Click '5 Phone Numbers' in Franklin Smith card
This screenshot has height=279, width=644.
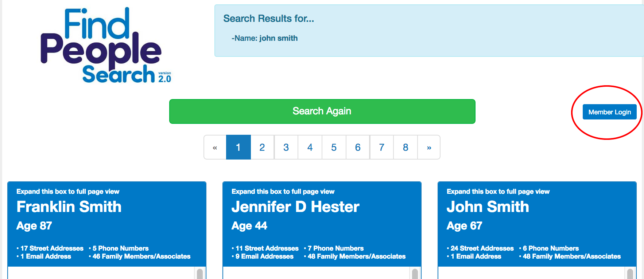coord(121,248)
